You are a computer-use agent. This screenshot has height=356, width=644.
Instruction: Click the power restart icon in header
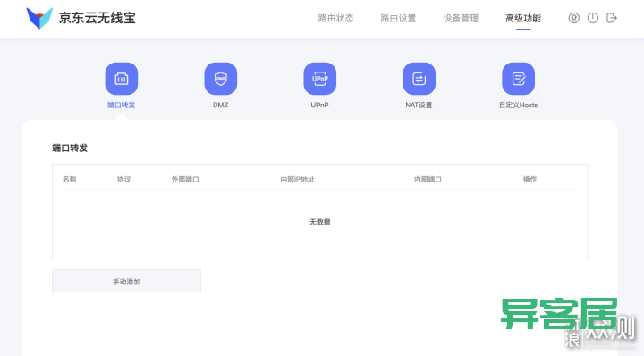[x=593, y=18]
